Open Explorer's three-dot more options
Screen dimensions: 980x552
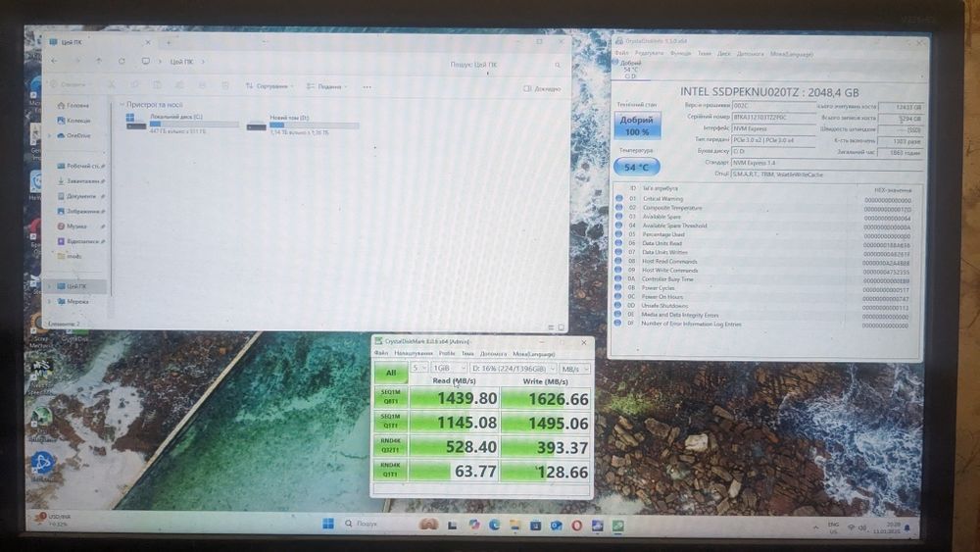coord(367,87)
